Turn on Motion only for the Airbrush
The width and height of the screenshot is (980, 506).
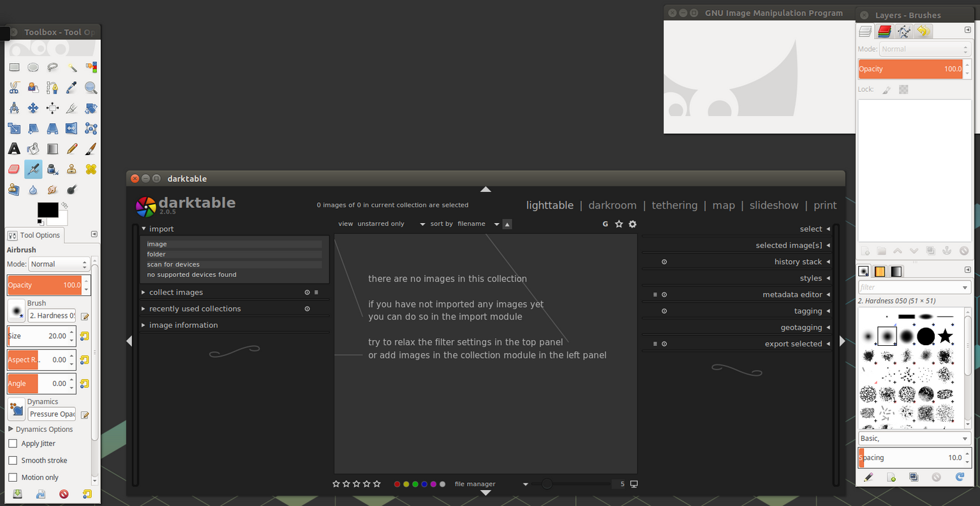pyautogui.click(x=12, y=477)
